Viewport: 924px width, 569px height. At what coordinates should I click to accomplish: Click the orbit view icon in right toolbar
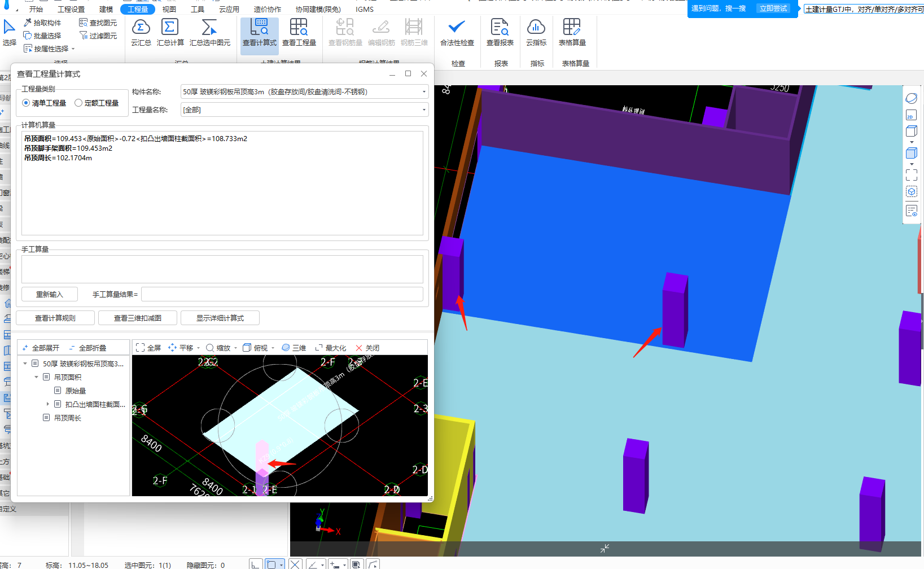point(911,98)
